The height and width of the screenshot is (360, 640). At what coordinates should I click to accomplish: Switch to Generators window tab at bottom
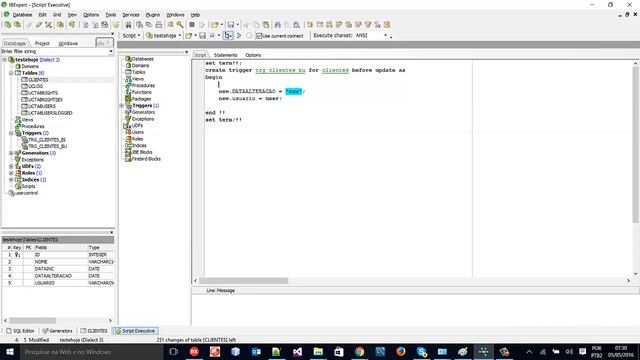[x=57, y=331]
